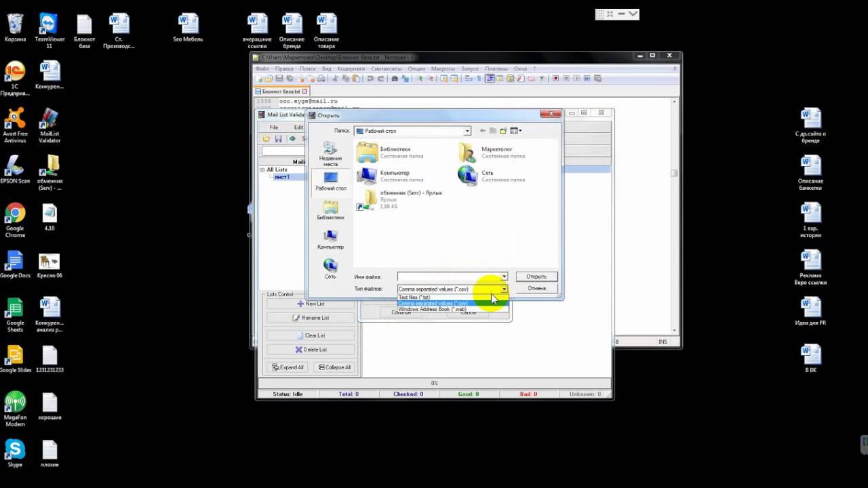Click the Collapse All button

(x=334, y=367)
